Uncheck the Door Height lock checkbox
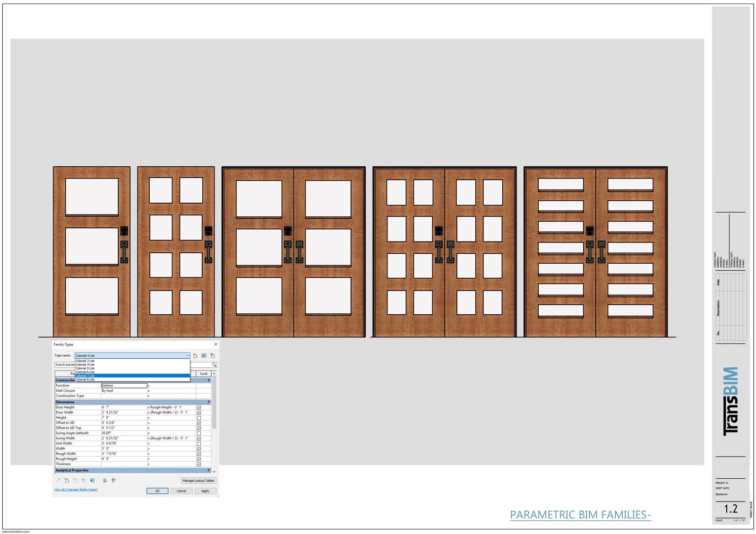 pos(199,407)
